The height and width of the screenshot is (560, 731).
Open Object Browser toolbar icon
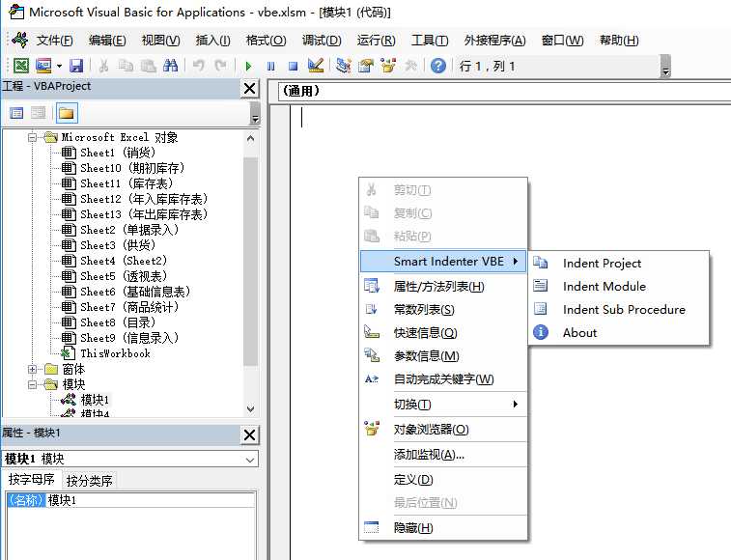(388, 66)
